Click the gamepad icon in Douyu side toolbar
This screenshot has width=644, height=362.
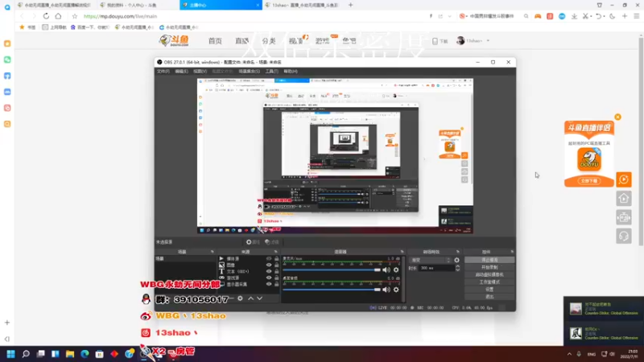click(623, 217)
